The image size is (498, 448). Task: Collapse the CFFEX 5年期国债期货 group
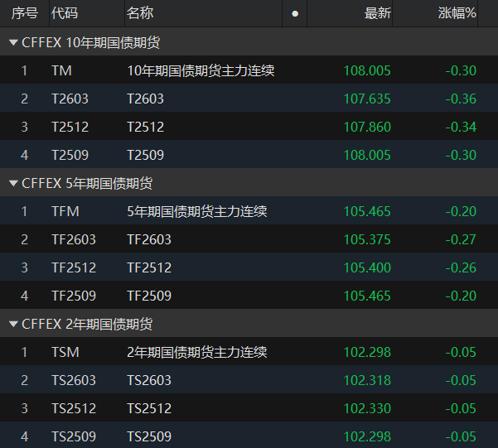13,183
